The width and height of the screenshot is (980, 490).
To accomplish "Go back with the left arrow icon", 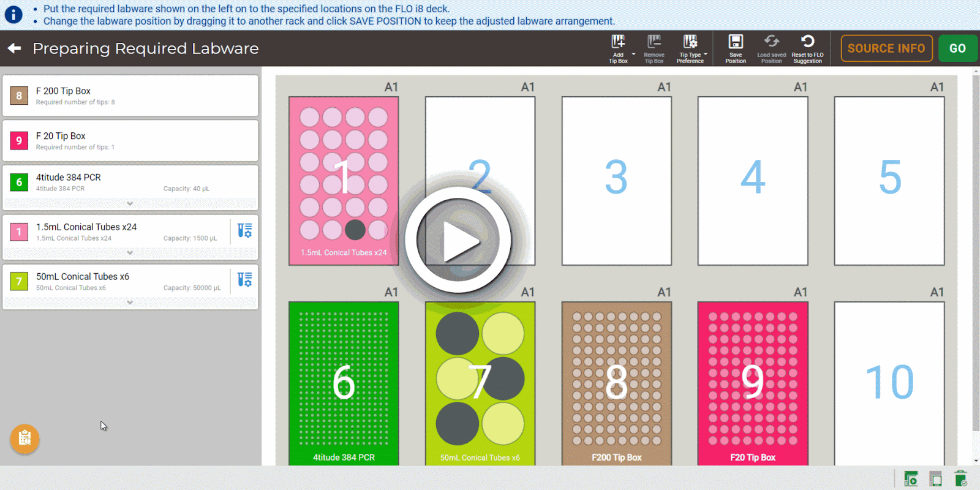I will [x=14, y=48].
